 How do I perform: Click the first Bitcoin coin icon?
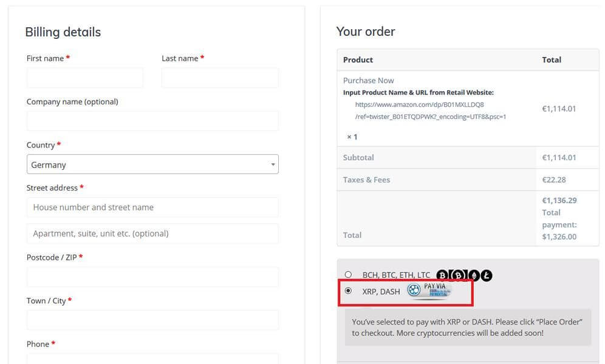pos(442,276)
